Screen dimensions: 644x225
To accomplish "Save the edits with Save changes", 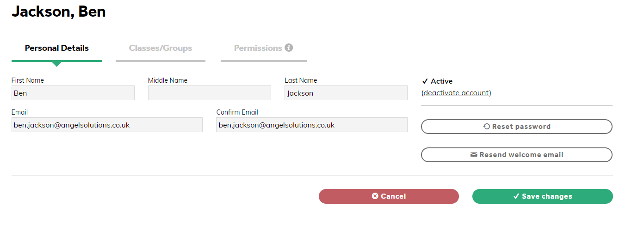I will 543,196.
